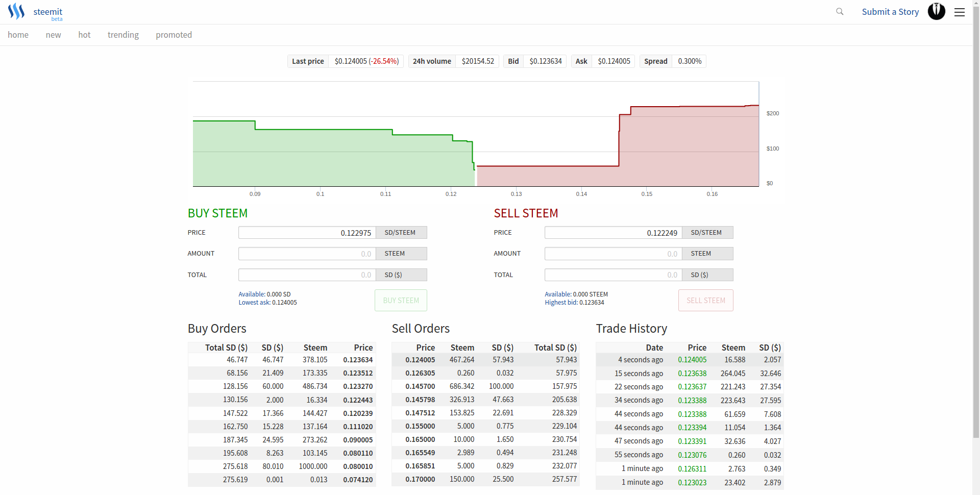Select sell order at price 0.126305
Image resolution: width=980 pixels, height=495 pixels.
(x=485, y=373)
